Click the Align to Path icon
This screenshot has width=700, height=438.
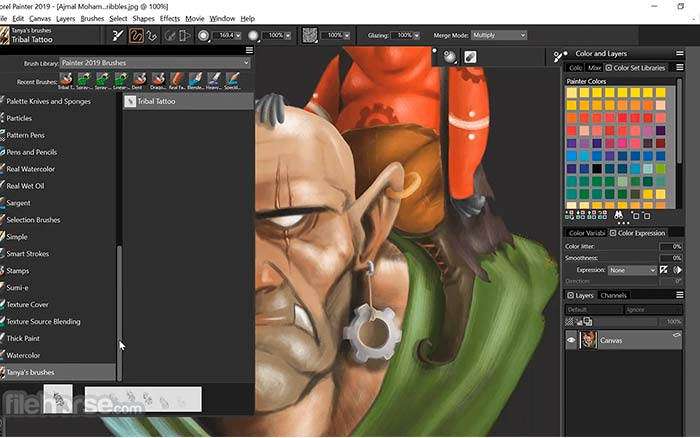pyautogui.click(x=170, y=35)
